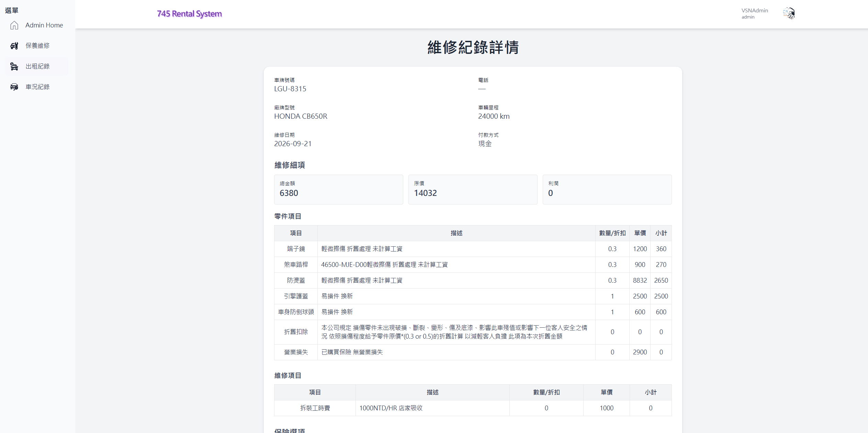Click the 端子鏡 item cell
Image resolution: width=868 pixels, height=433 pixels.
[296, 249]
